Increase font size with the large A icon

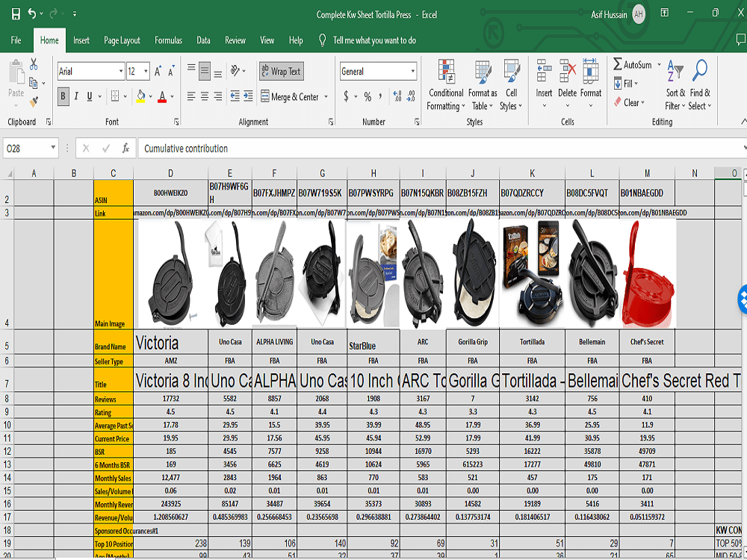pos(158,72)
